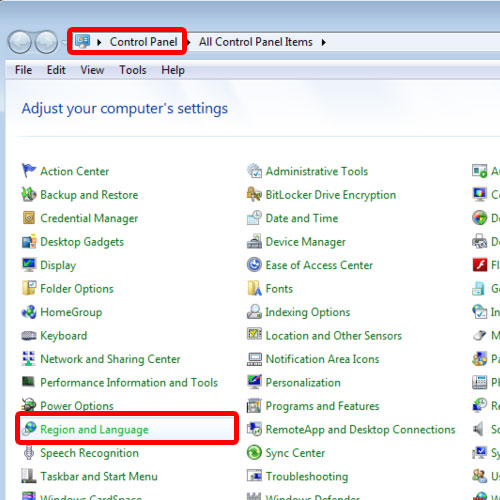Viewport: 500px width, 500px height.
Task: Open the View menu
Action: (92, 70)
